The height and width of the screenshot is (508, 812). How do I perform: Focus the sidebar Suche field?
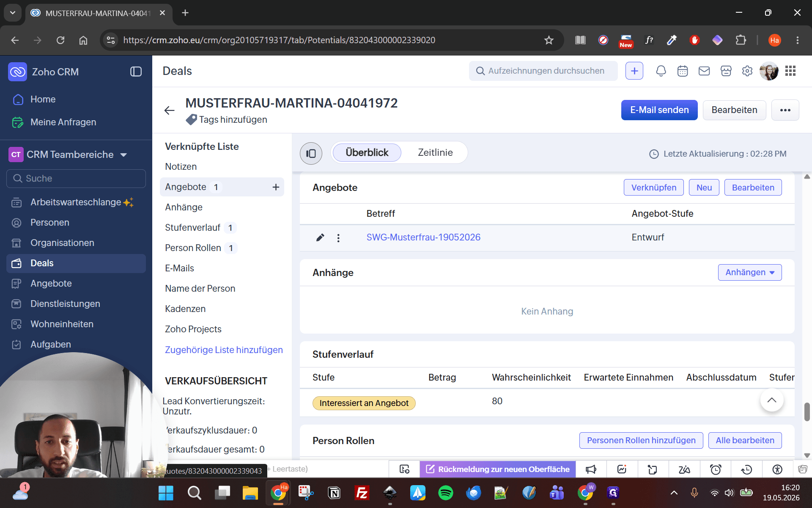pyautogui.click(x=76, y=178)
